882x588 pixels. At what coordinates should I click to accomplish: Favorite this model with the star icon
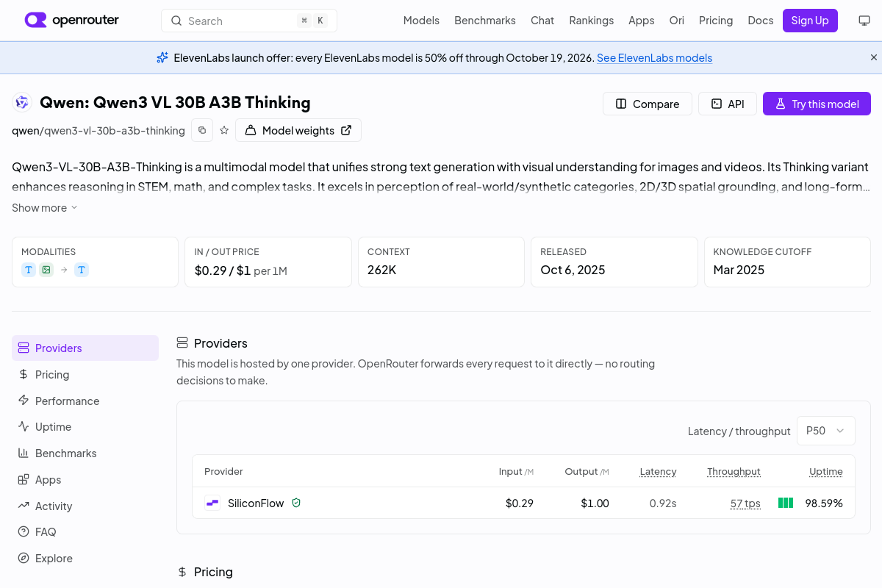click(x=224, y=130)
